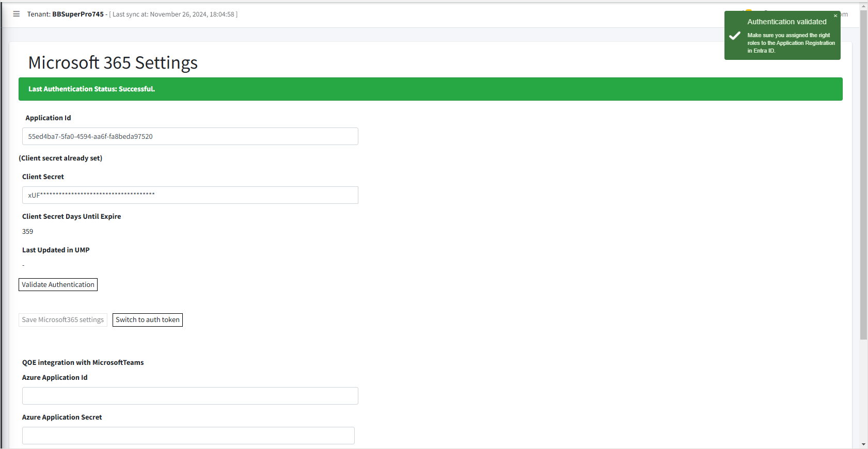868x449 pixels.
Task: Click the Validate Authentication button
Action: coord(58,284)
